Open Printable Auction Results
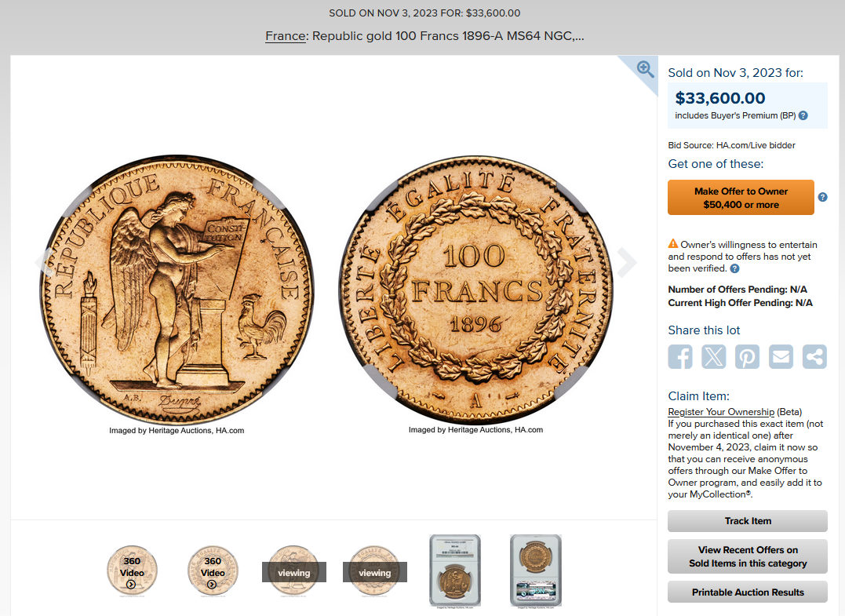Viewport: 845px width, 616px height. point(748,592)
